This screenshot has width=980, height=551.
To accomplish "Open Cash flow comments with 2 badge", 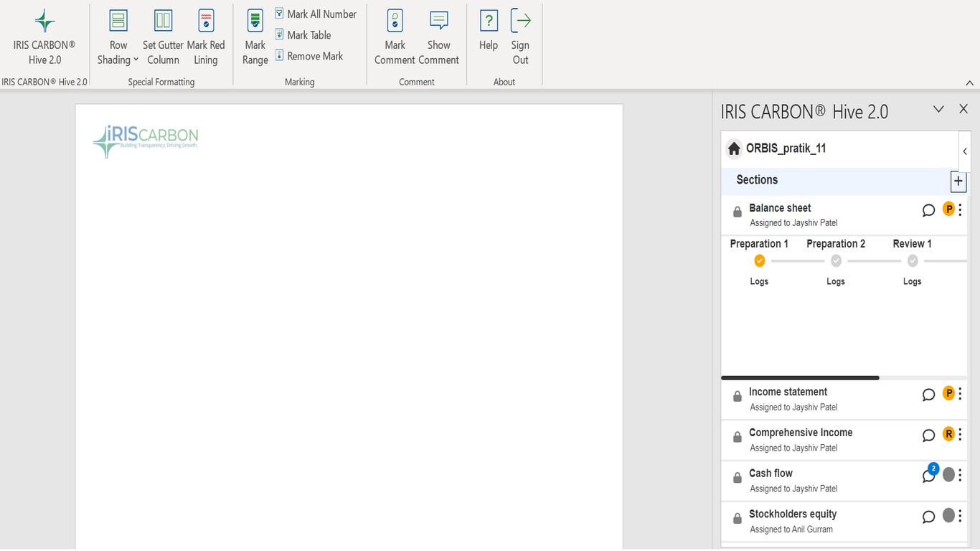I will [x=930, y=474].
